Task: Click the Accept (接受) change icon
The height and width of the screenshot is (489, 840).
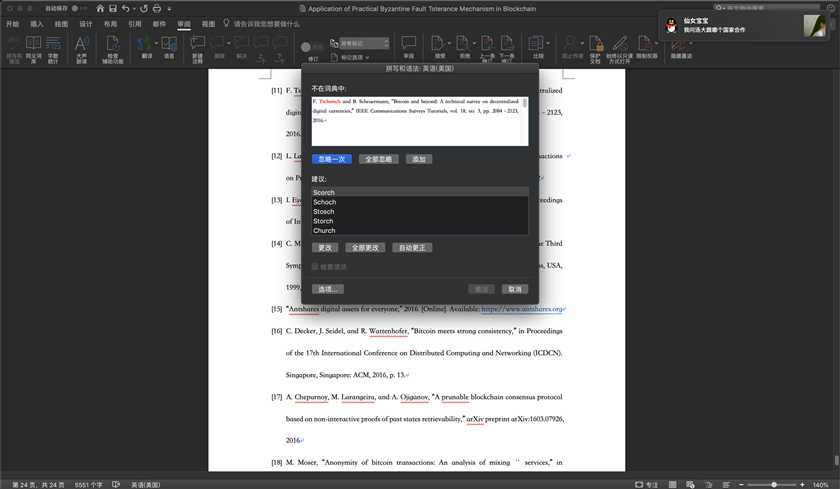Action: coord(438,47)
